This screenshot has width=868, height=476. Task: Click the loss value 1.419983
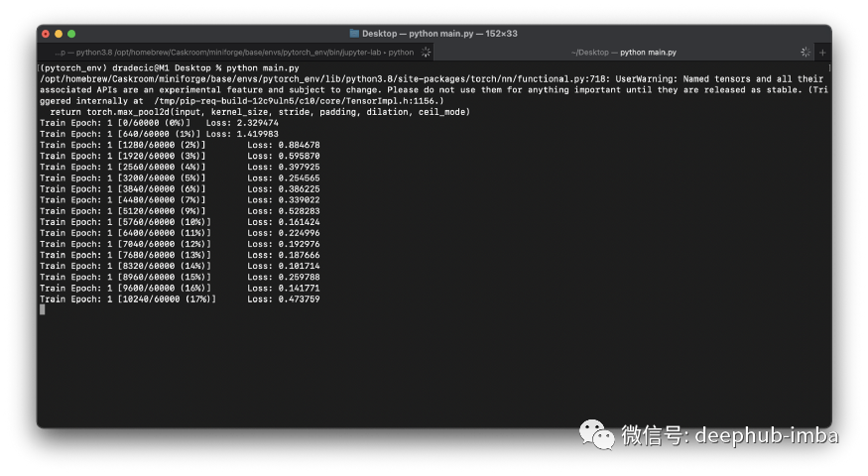click(x=257, y=134)
